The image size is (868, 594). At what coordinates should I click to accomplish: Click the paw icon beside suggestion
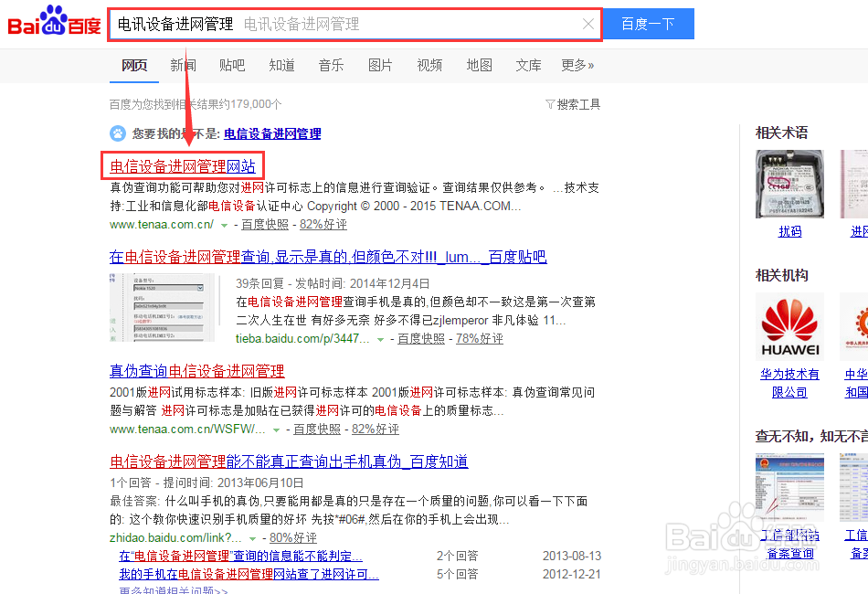pyautogui.click(x=117, y=133)
